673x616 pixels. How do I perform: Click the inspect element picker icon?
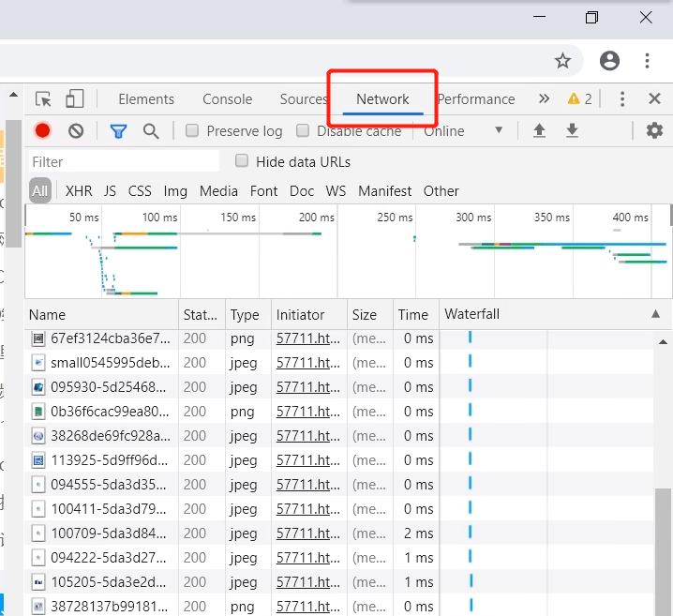click(43, 99)
